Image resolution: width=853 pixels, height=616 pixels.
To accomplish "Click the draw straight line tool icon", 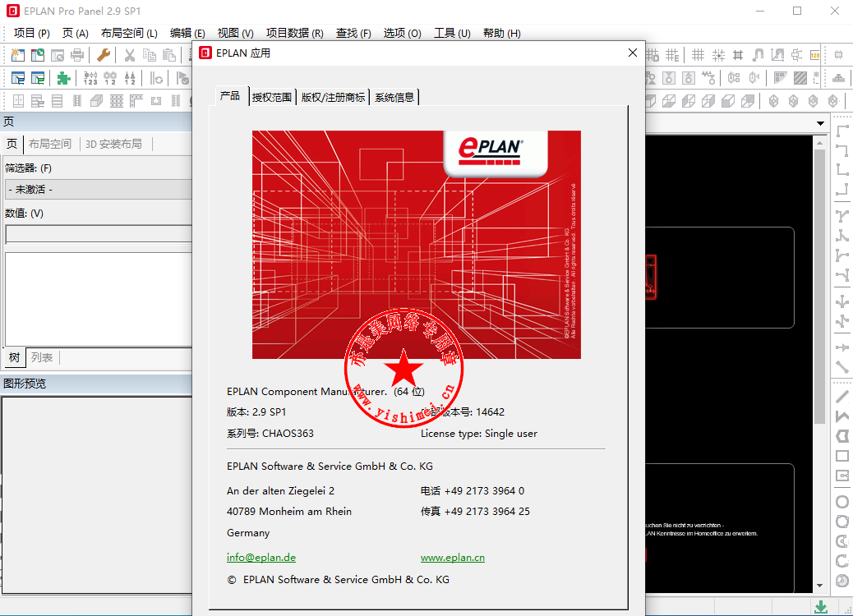I will (842, 397).
